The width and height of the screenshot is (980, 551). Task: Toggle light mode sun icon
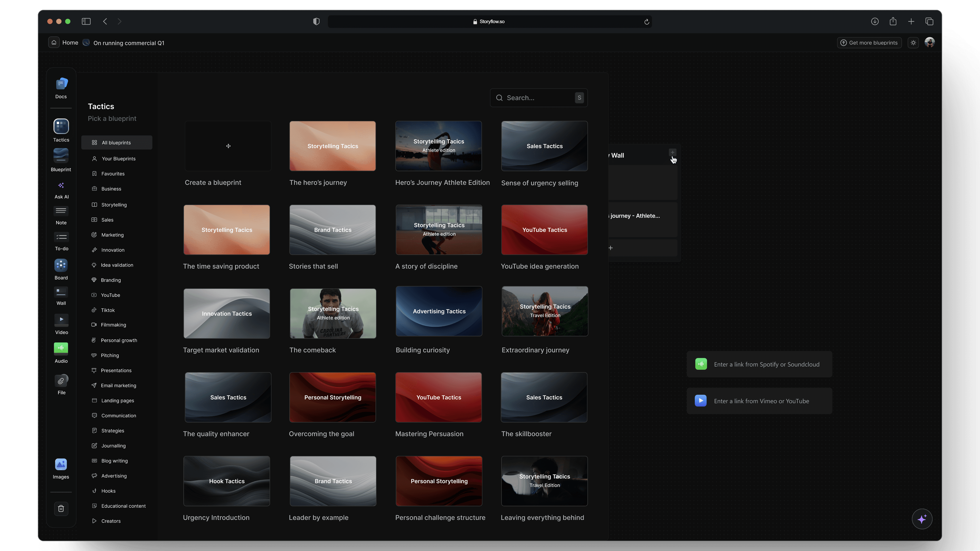[x=913, y=43]
